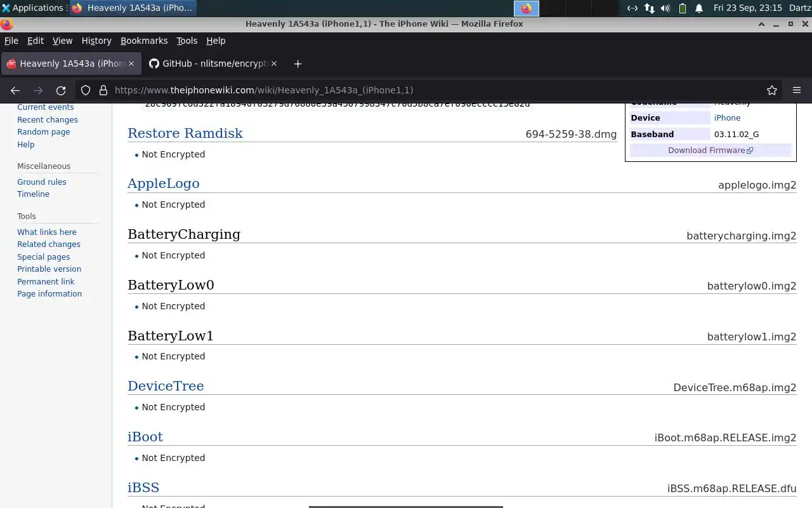This screenshot has width=812, height=508.
Task: Open the Help menu in the menu bar
Action: [x=216, y=41]
